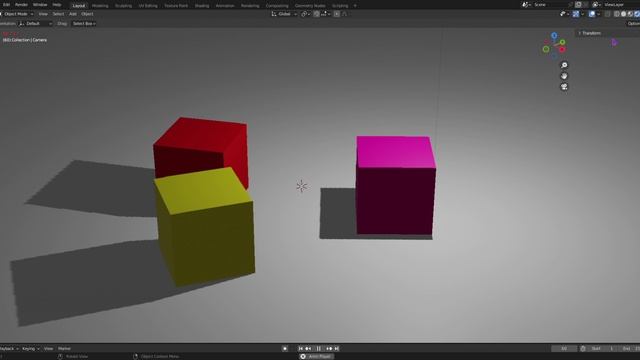
Task: Switch to the Modeling workspace tab
Action: click(x=100, y=6)
